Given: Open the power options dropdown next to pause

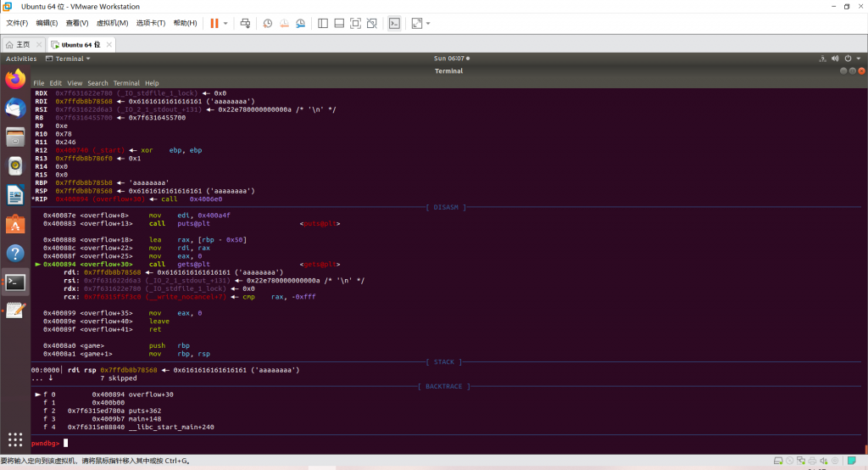Looking at the screenshot, I should pyautogui.click(x=225, y=23).
